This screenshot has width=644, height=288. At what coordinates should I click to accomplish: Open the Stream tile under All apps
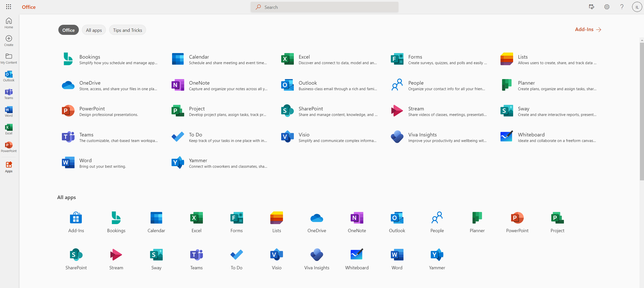pos(116,259)
